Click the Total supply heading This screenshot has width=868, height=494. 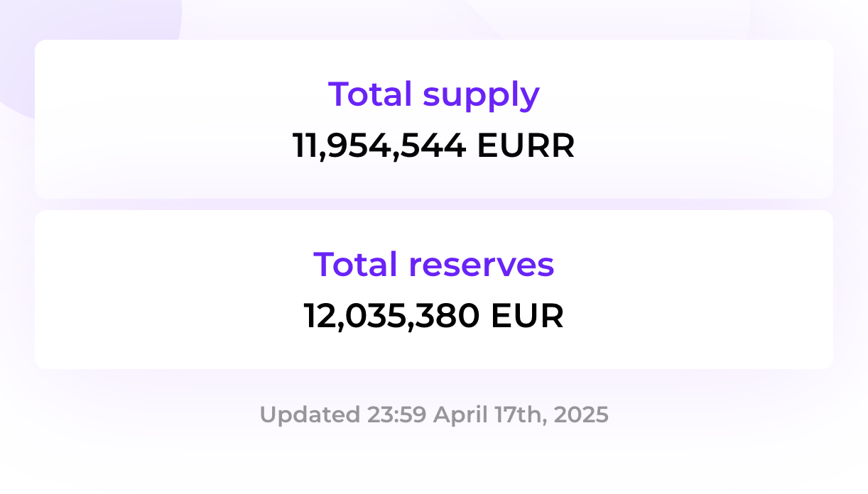point(433,95)
